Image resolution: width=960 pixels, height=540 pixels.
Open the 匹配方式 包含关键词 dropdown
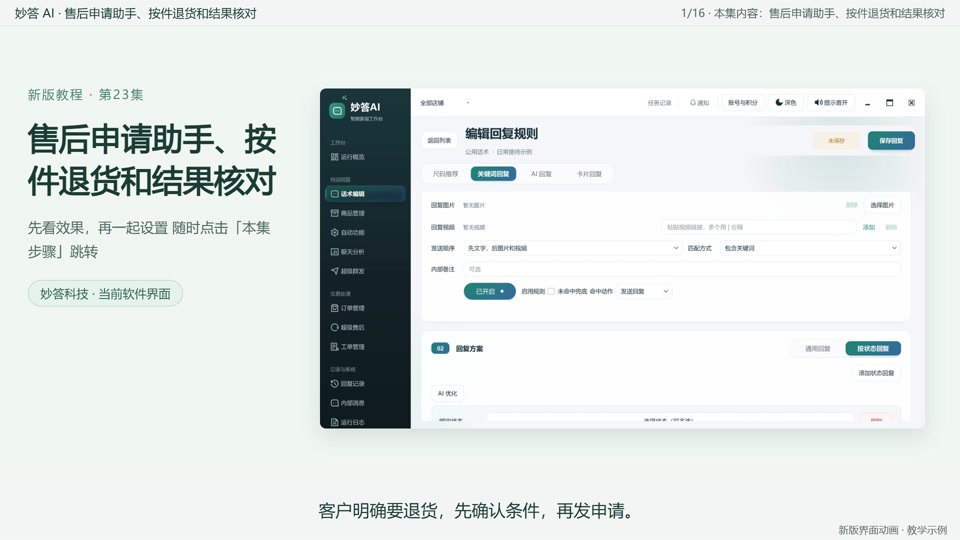point(811,248)
